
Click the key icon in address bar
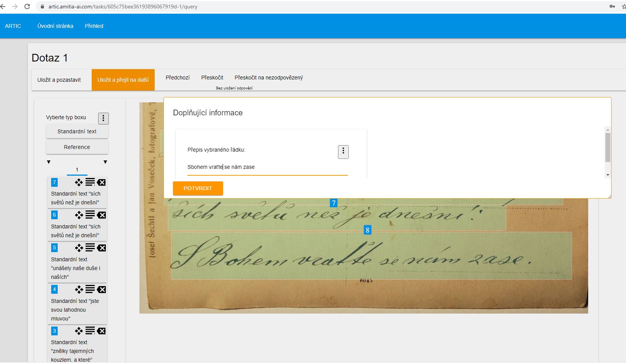[x=612, y=6]
